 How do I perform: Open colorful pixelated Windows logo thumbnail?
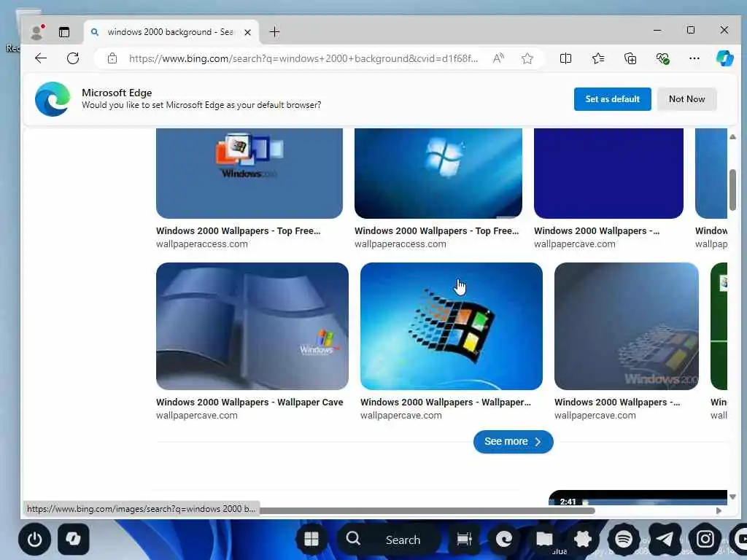(x=451, y=326)
